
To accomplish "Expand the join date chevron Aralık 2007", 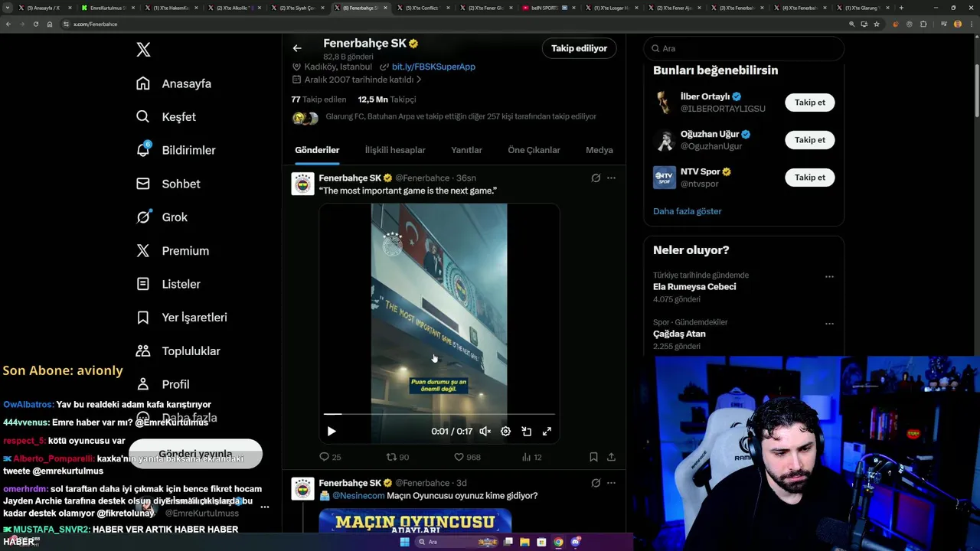I will point(419,80).
